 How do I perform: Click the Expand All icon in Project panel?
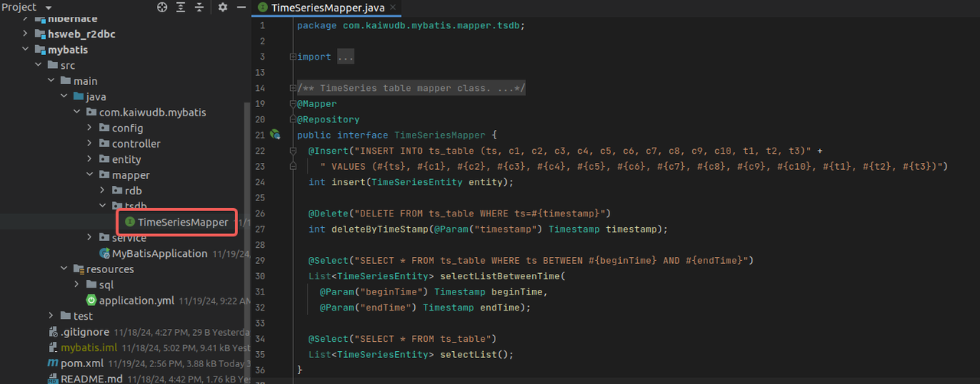[181, 7]
